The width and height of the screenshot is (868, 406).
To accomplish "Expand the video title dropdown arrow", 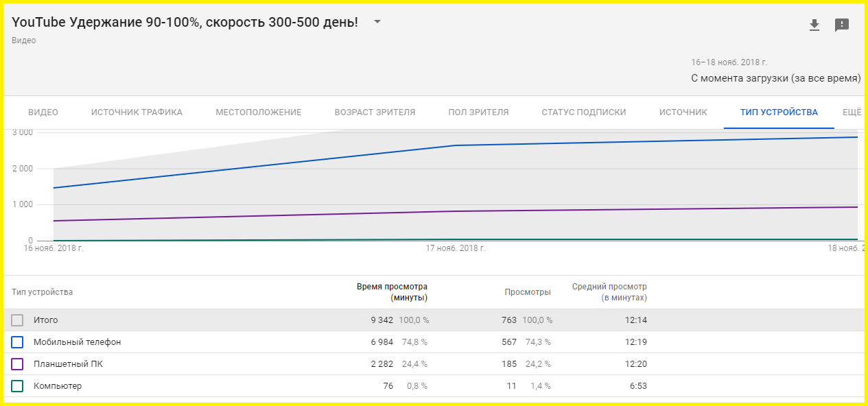I will click(377, 22).
